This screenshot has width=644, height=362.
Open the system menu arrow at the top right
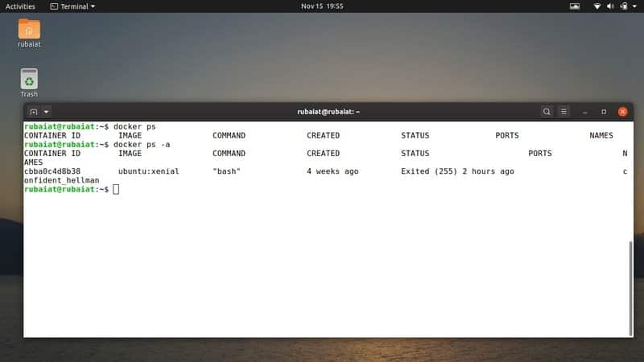(x=634, y=6)
